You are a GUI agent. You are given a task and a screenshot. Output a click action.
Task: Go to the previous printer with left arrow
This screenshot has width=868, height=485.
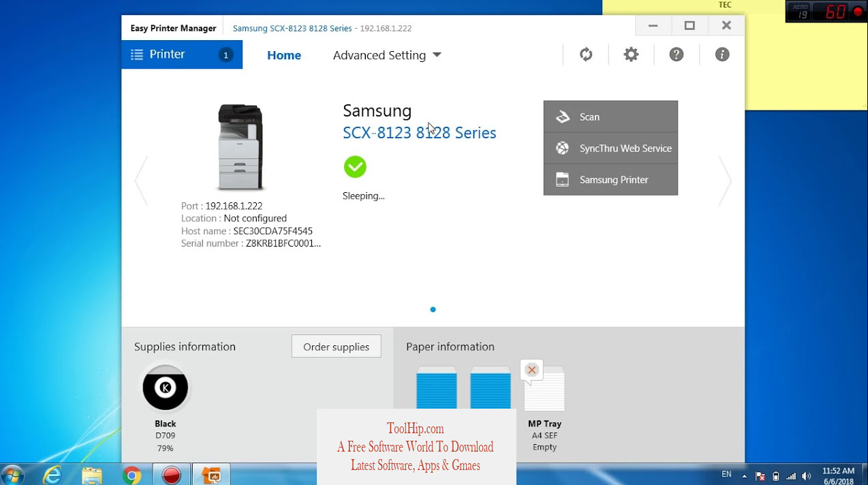click(141, 181)
